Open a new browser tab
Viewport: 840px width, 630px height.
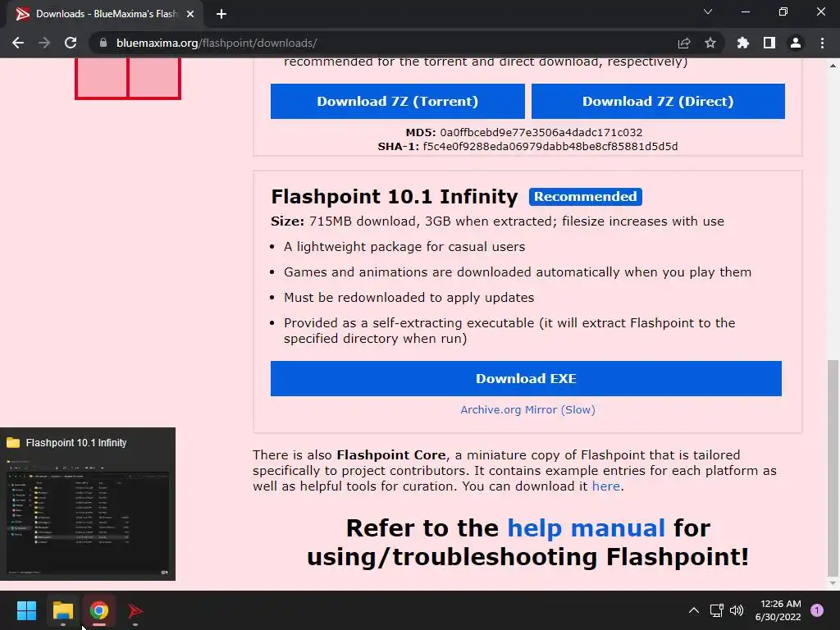pos(221,14)
